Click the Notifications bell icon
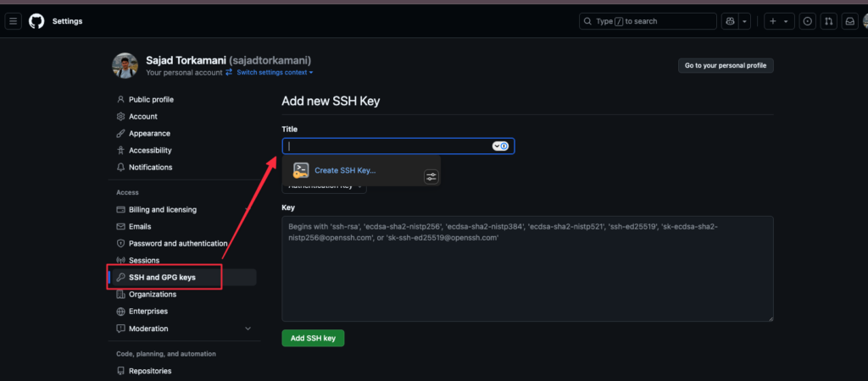This screenshot has height=381, width=868. pyautogui.click(x=120, y=167)
